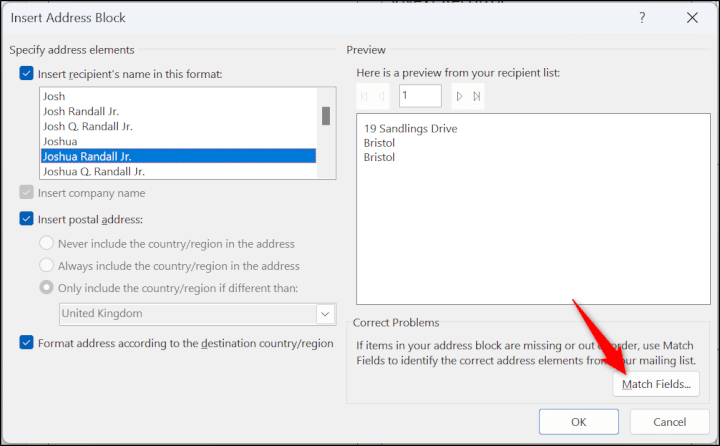Select "Joshua Q. Randall Jr." name format

[x=101, y=171]
